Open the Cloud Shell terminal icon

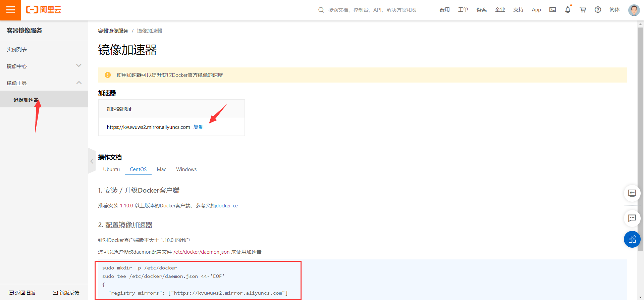coord(552,10)
